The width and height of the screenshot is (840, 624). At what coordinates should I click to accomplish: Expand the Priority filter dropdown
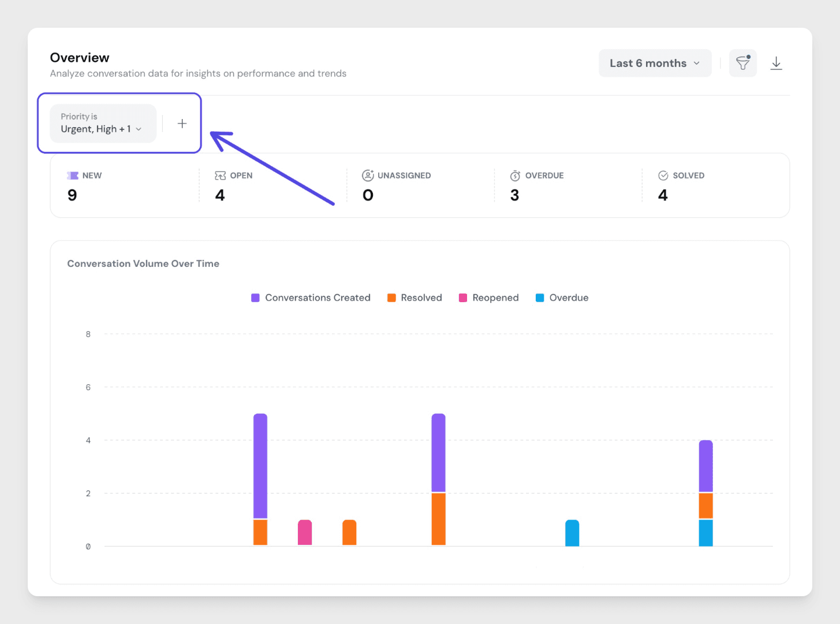click(103, 123)
